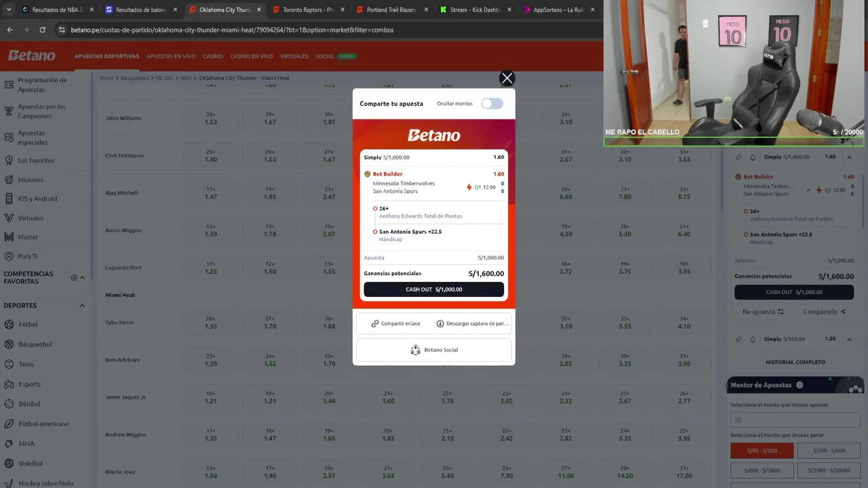Select the S/200 - S/600 winnings range

(828, 451)
